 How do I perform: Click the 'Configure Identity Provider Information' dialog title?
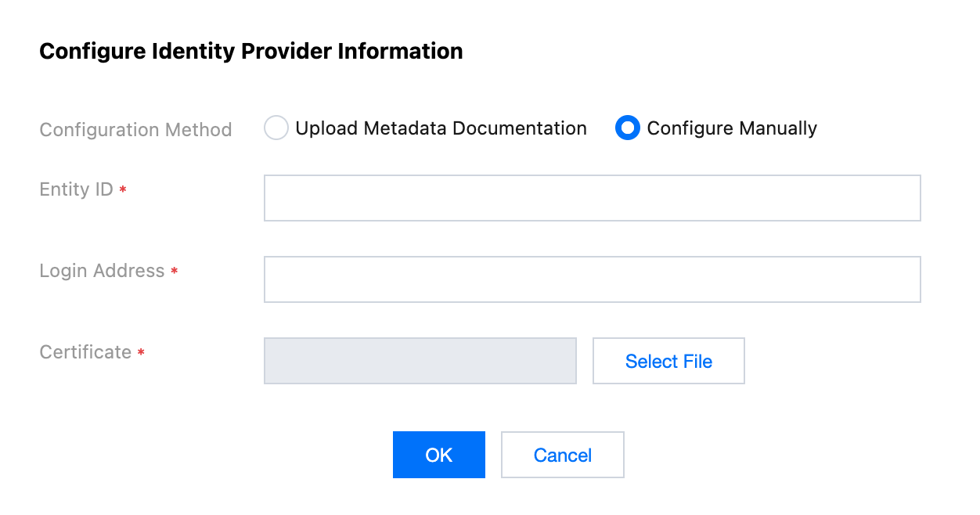pyautogui.click(x=251, y=52)
